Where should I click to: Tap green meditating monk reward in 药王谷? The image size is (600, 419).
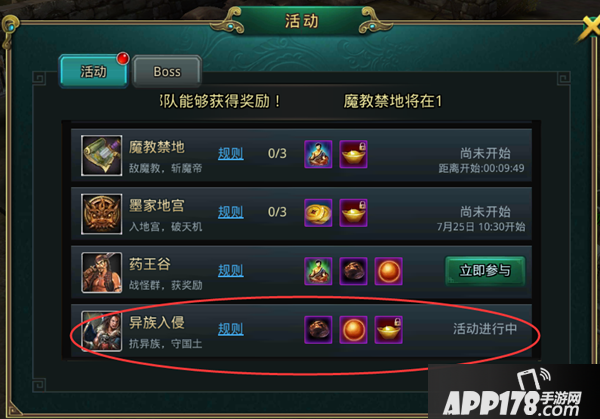[x=318, y=271]
